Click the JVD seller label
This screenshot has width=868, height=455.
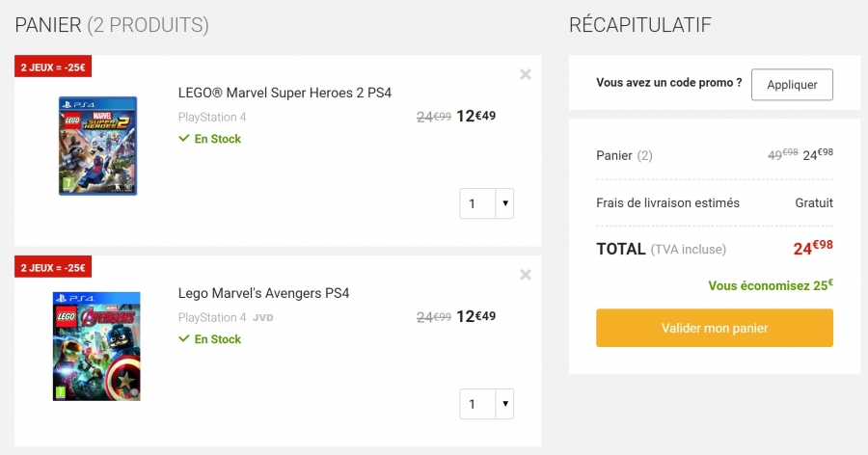pyautogui.click(x=263, y=318)
